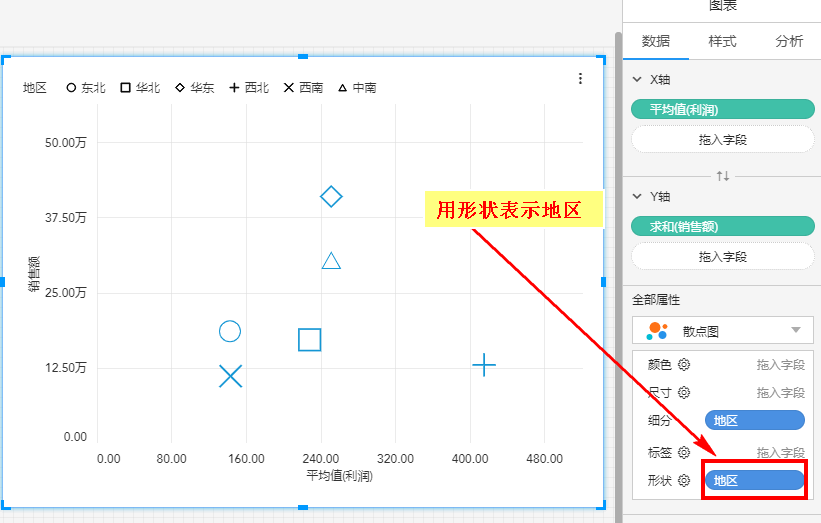Switch to the 分析 tab

(x=788, y=41)
